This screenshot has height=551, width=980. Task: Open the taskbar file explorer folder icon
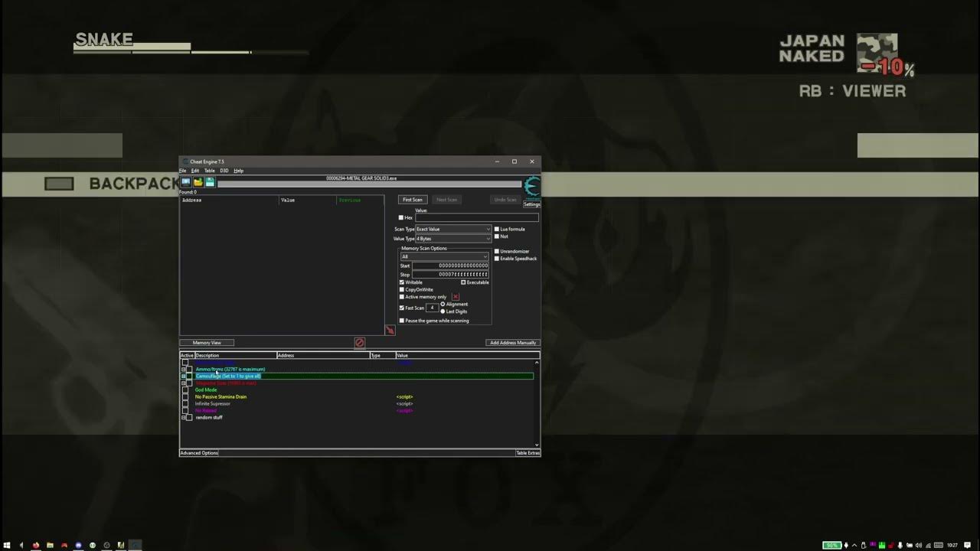pyautogui.click(x=50, y=545)
